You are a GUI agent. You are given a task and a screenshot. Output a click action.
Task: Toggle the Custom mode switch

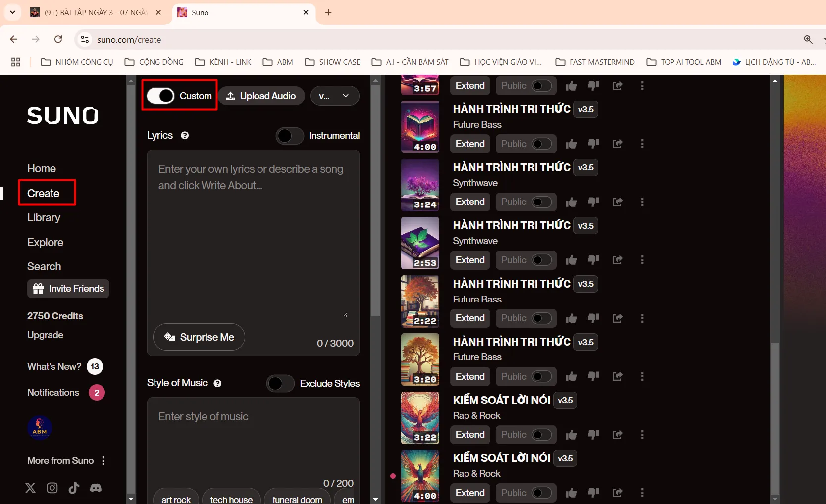(160, 96)
